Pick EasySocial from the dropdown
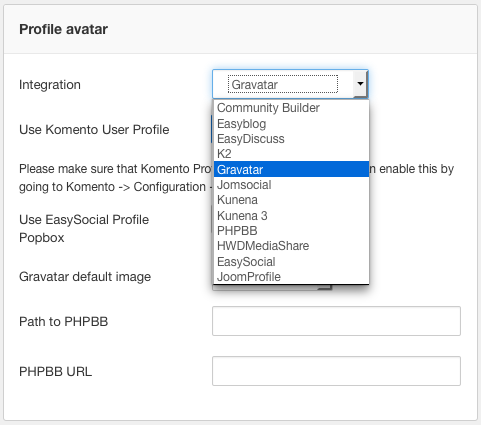Image resolution: width=481 pixels, height=425 pixels. [x=291, y=261]
